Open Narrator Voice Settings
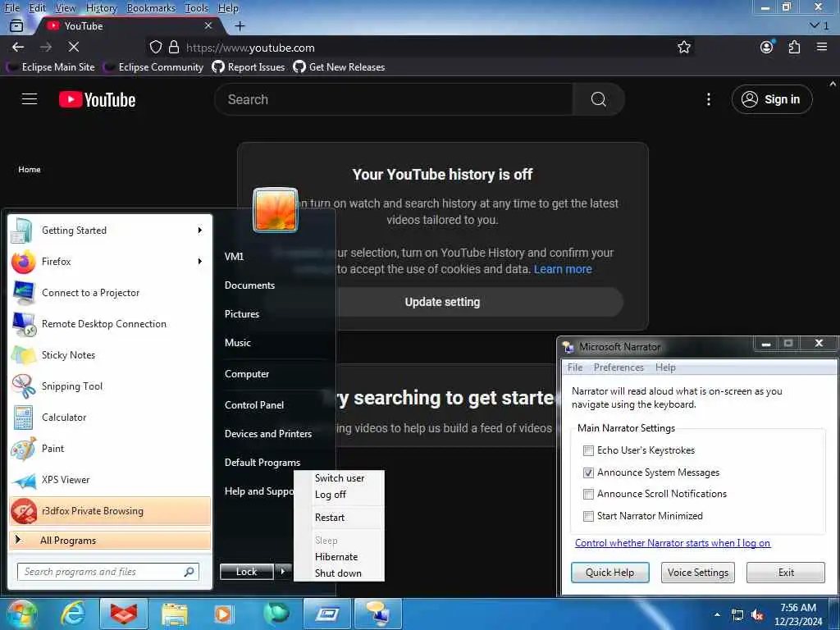840x630 pixels. point(697,572)
